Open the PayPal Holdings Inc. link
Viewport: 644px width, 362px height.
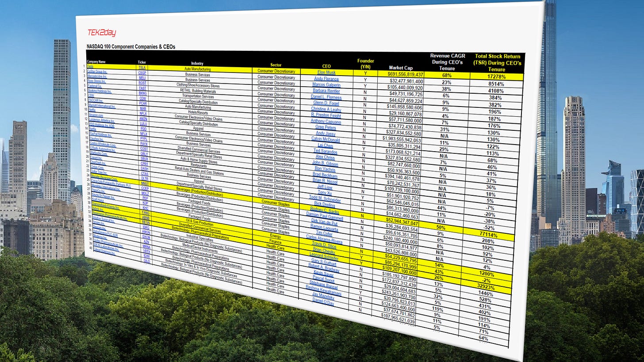click(100, 135)
